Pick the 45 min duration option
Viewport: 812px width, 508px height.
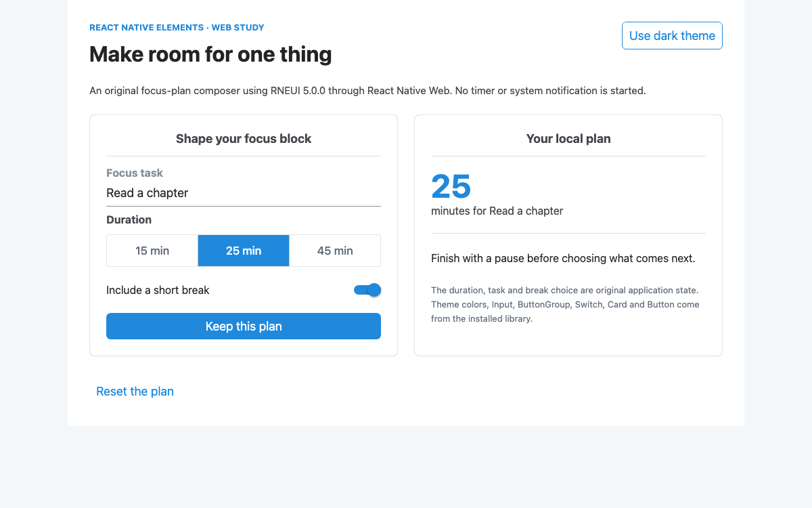click(335, 251)
